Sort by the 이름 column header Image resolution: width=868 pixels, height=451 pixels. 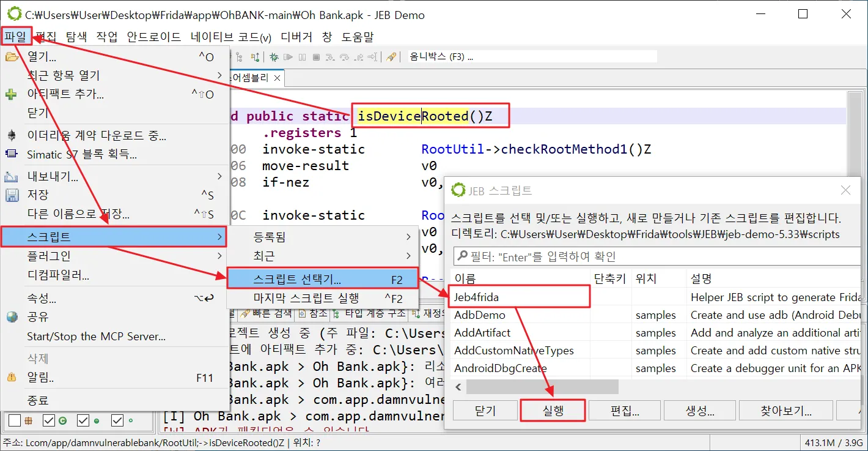point(520,278)
